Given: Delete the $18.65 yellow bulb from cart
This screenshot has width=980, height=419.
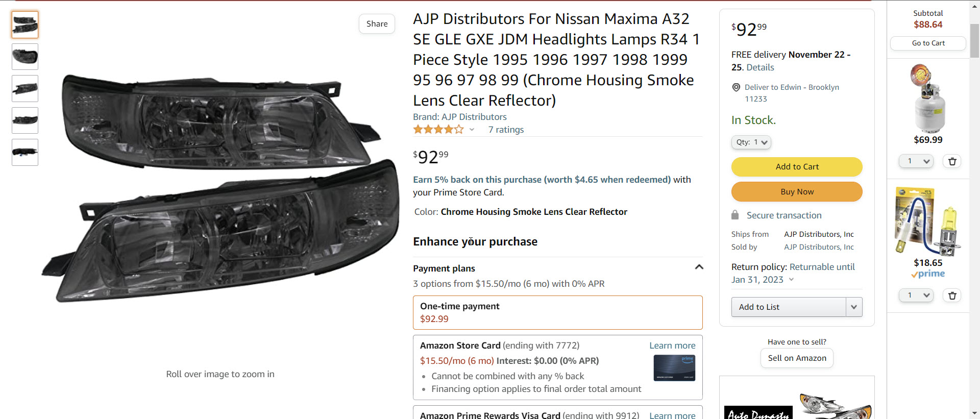Looking at the screenshot, I should click(952, 295).
